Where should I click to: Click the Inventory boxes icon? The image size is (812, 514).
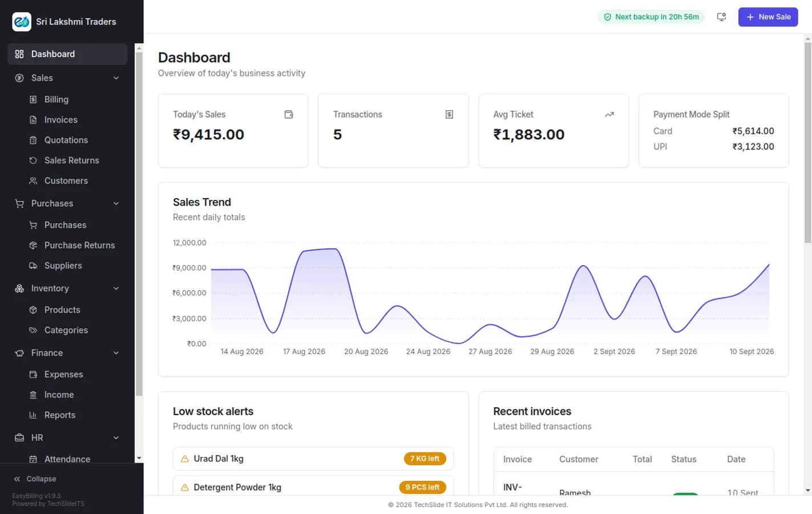[19, 288]
